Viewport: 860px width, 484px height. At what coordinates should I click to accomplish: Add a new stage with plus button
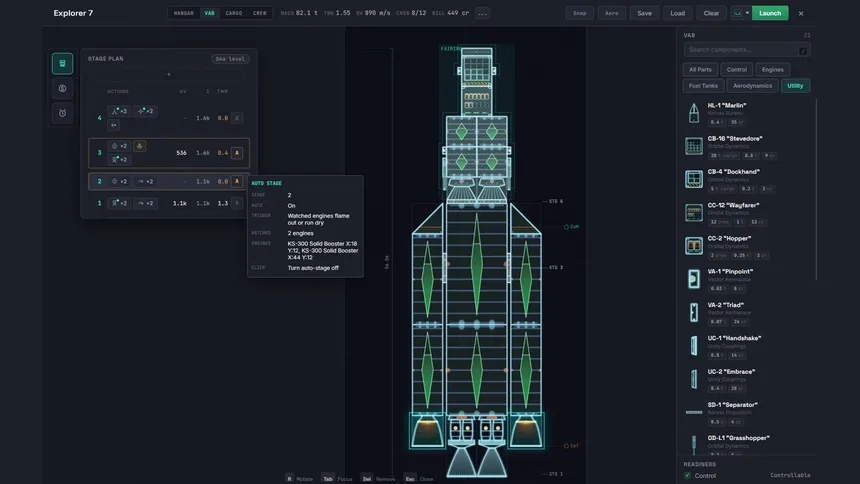(x=169, y=74)
